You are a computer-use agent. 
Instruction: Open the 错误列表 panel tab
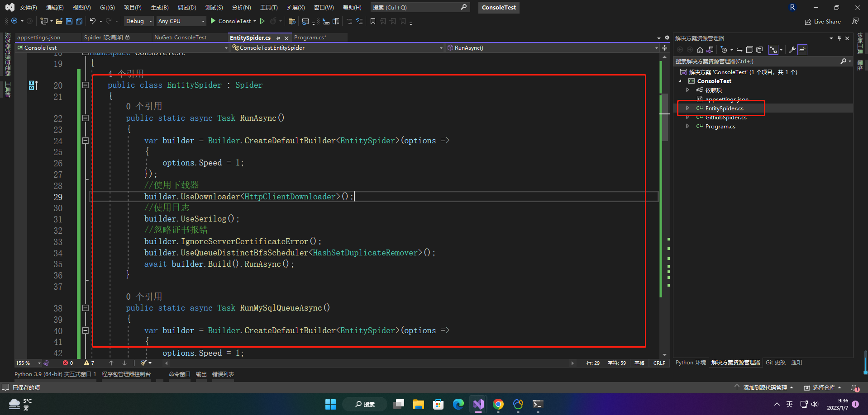[223, 374]
